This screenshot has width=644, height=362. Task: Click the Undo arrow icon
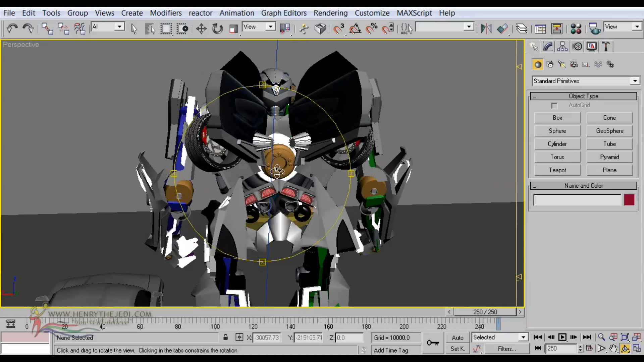[x=12, y=28]
